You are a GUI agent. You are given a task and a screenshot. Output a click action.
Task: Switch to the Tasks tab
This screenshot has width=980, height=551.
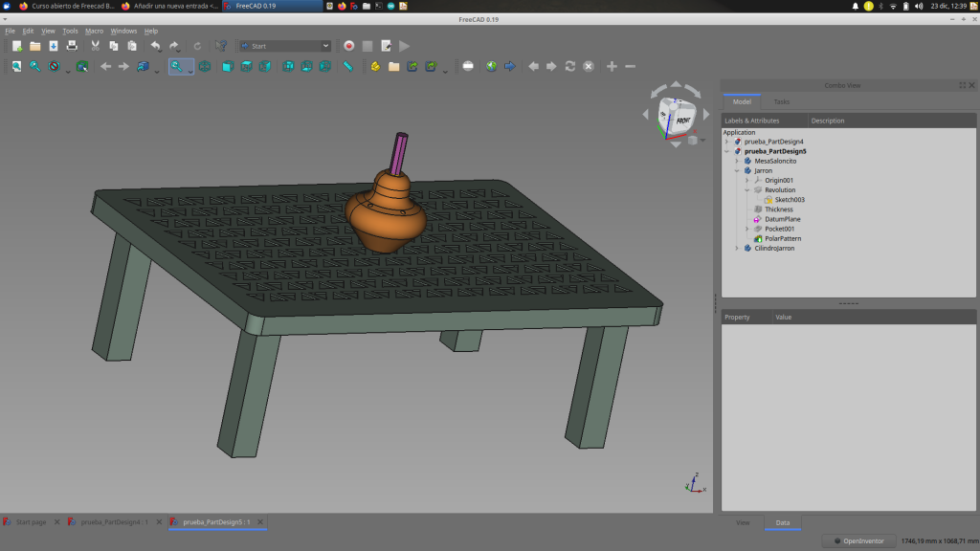[x=782, y=101]
